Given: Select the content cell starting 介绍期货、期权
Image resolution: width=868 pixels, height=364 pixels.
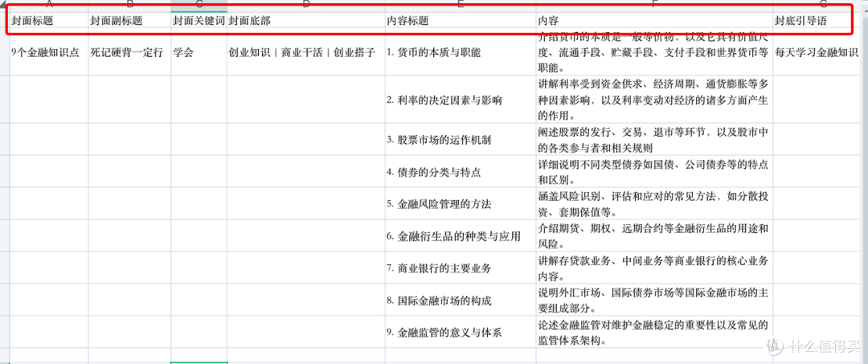Looking at the screenshot, I should 654,236.
